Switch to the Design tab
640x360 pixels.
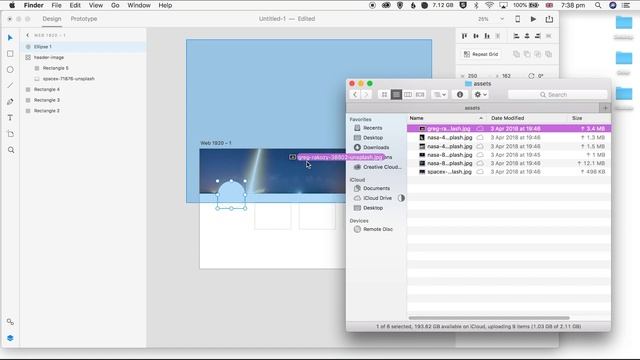click(52, 19)
